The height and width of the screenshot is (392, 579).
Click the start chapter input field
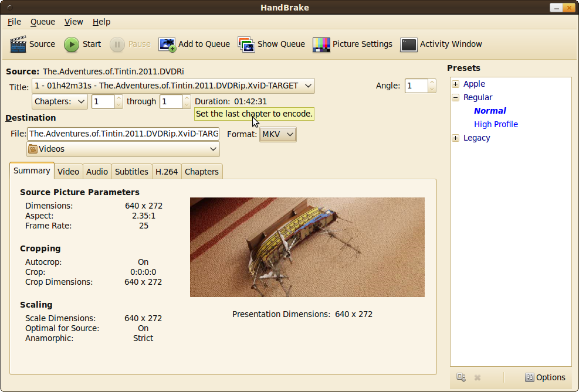point(103,101)
